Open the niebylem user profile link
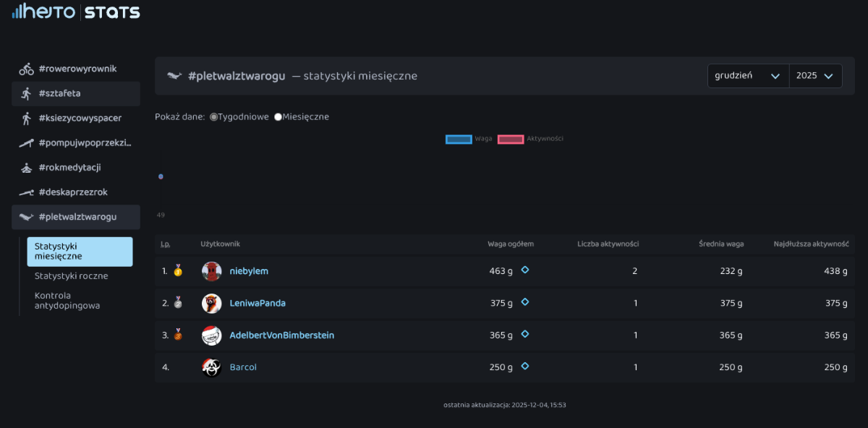 point(249,271)
